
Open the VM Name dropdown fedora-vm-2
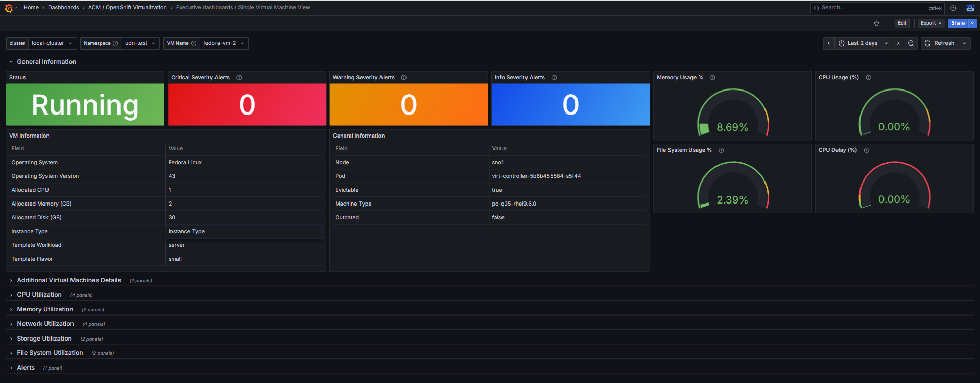click(x=223, y=43)
